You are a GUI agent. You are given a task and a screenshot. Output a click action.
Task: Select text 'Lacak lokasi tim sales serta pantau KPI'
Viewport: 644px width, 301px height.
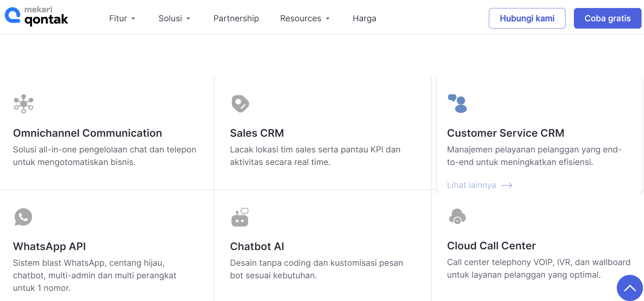[x=306, y=150]
